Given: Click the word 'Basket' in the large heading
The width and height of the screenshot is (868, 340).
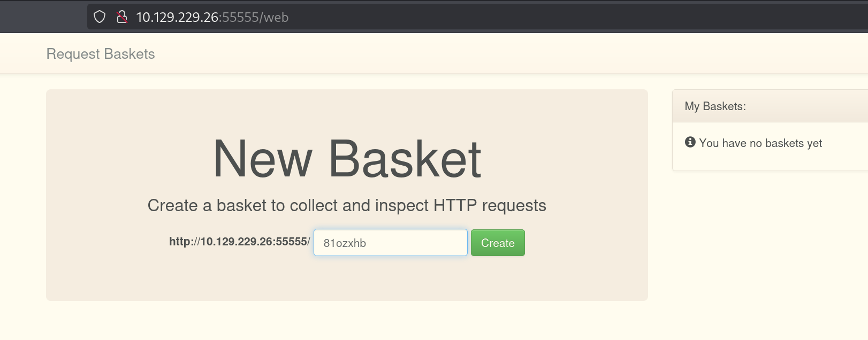Looking at the screenshot, I should [x=405, y=159].
